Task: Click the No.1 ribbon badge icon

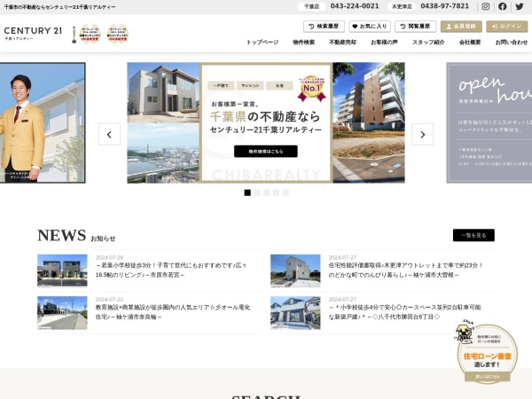Action: click(311, 88)
